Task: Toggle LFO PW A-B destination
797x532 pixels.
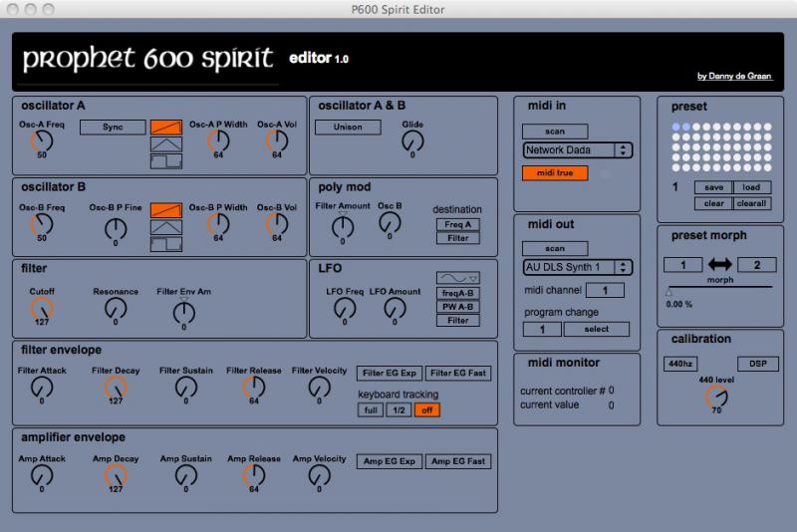Action: point(458,307)
